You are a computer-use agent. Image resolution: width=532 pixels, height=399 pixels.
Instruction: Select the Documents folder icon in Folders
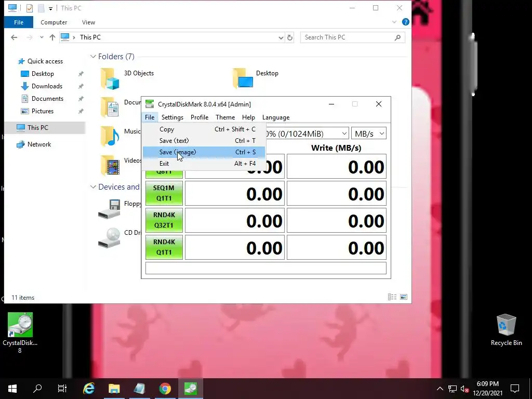coord(110,107)
